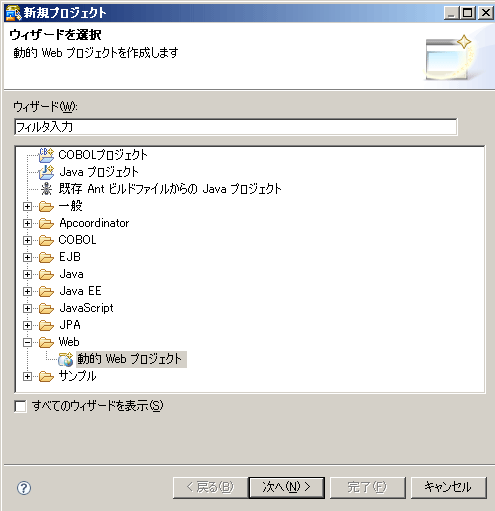
Task: Click the Java folder icon
Action: pyautogui.click(x=46, y=274)
